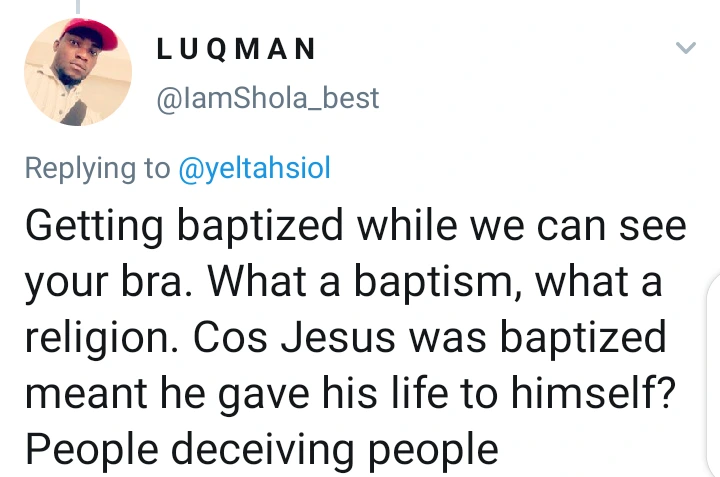Screen dimensions: 720x477
Task: View LUQMAN's profile picture
Action: click(x=78, y=72)
